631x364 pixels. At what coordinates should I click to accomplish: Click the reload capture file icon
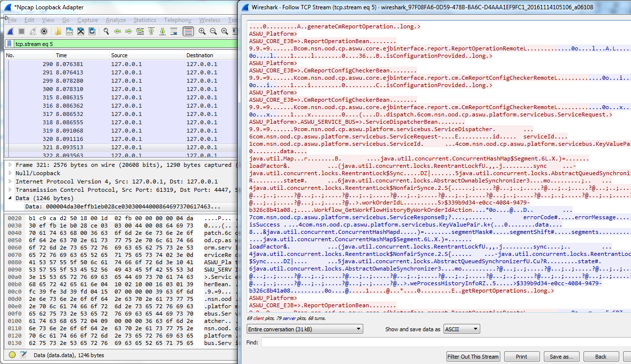(92, 31)
